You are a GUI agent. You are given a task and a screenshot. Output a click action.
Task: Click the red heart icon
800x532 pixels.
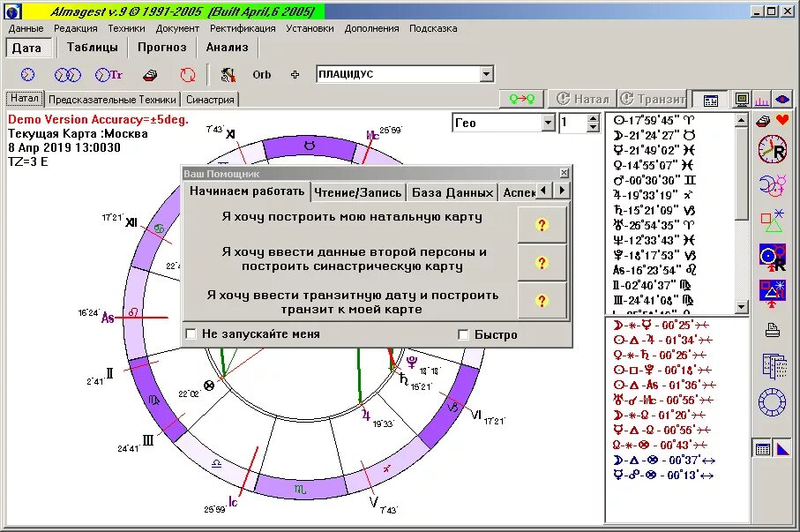click(x=782, y=121)
